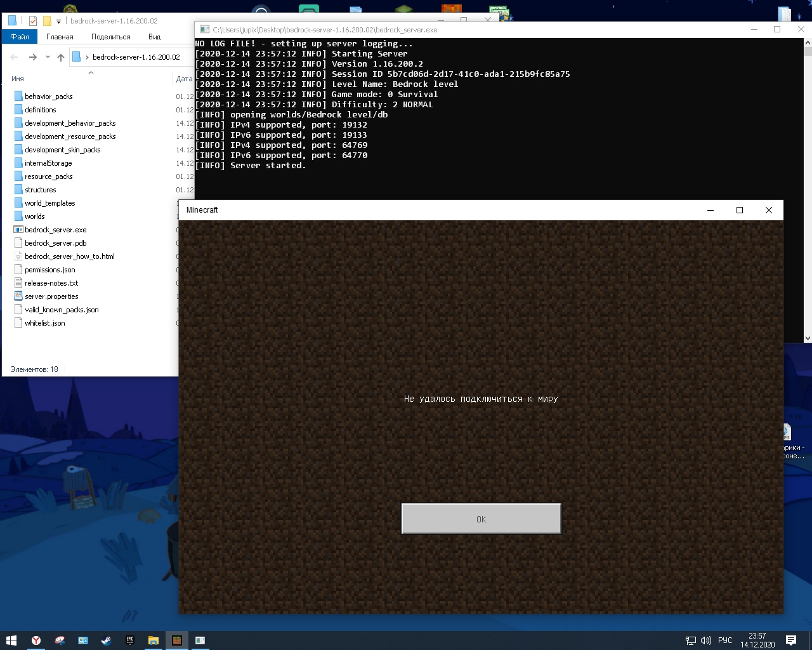Select the valid_known_packs.json file

coord(62,310)
